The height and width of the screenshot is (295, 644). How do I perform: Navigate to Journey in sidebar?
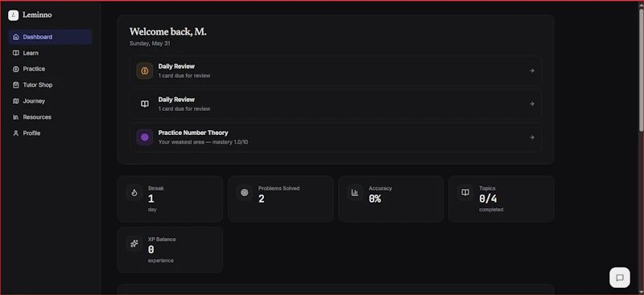pos(50,101)
